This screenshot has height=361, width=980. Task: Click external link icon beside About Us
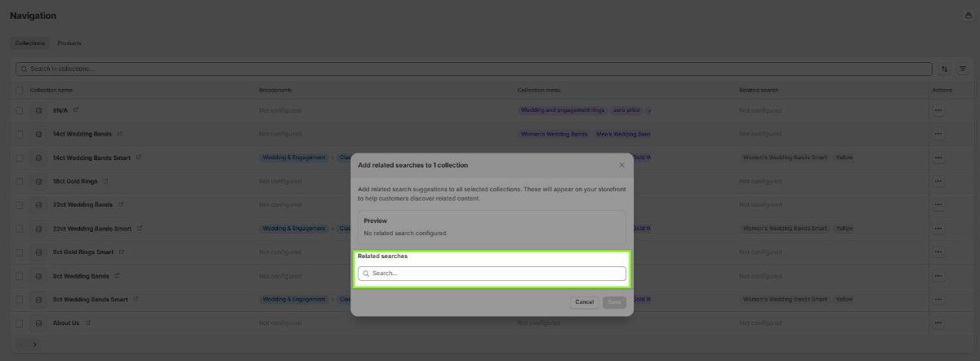88,323
